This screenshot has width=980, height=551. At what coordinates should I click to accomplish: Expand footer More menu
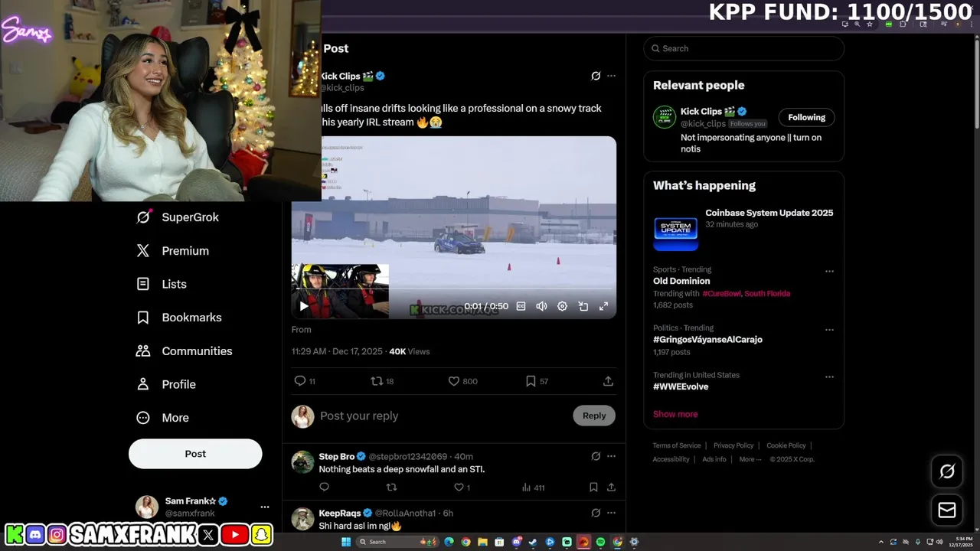[x=750, y=459]
